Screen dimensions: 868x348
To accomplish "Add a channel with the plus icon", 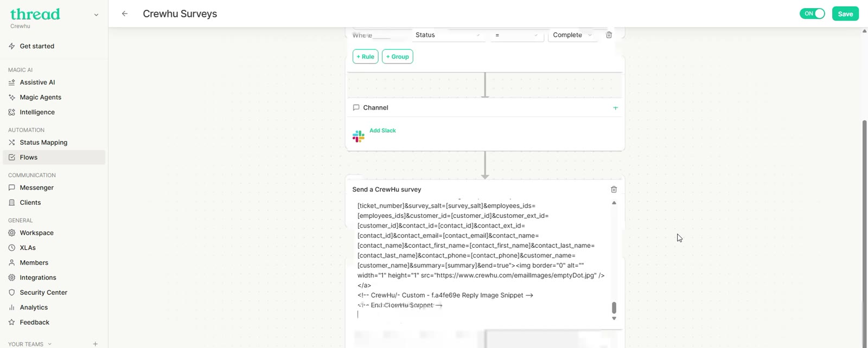I will click(x=615, y=108).
